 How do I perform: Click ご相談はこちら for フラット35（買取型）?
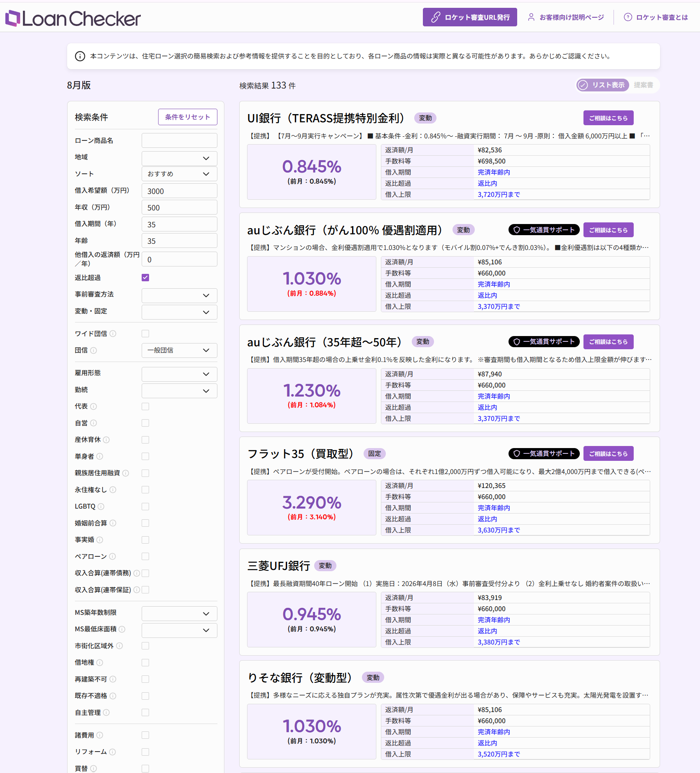(x=608, y=453)
